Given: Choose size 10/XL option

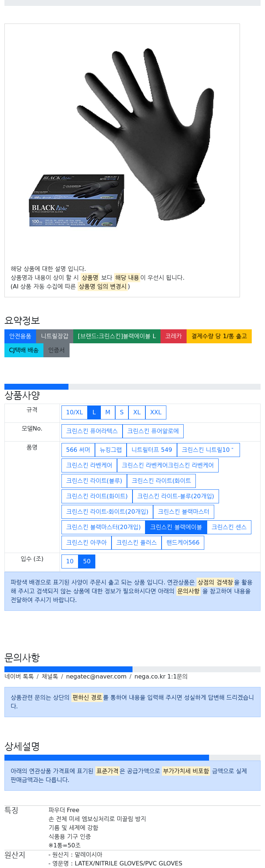Looking at the screenshot, I should tap(74, 412).
